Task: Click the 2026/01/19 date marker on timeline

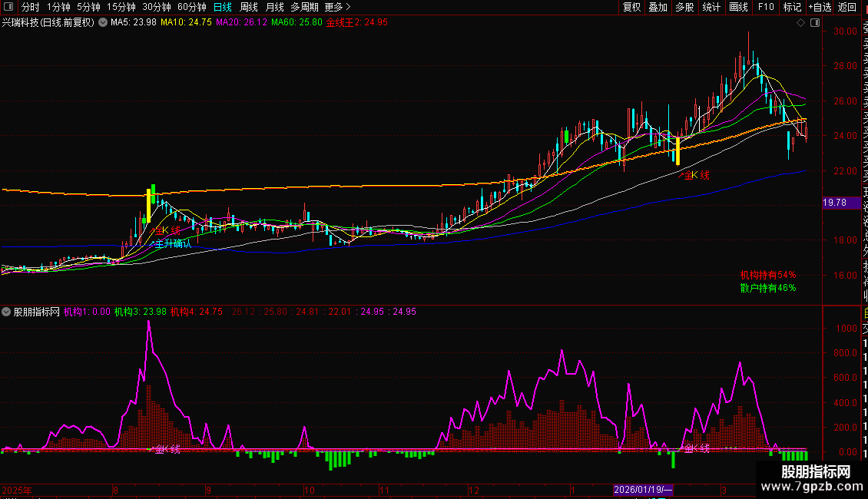Action: pyautogui.click(x=643, y=489)
